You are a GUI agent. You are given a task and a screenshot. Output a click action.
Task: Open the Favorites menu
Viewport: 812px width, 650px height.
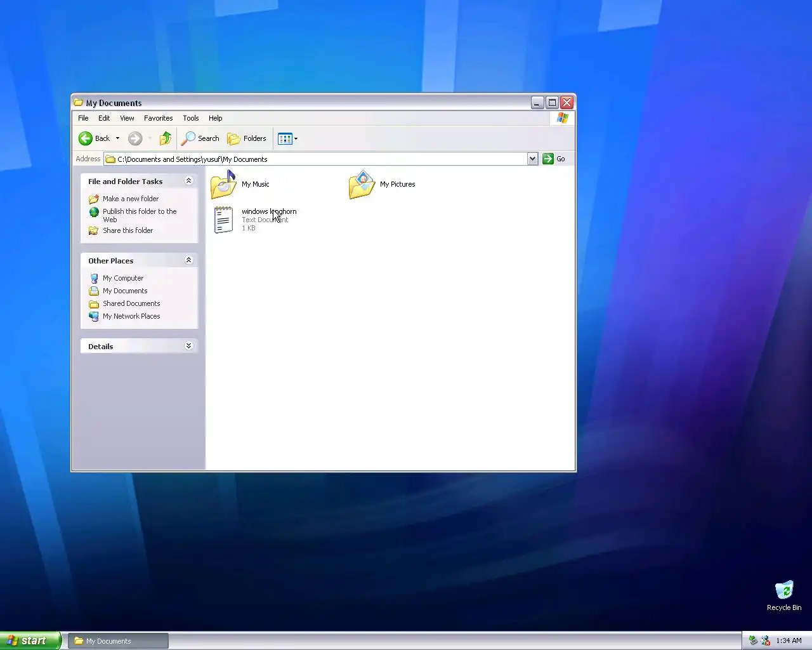click(x=158, y=118)
